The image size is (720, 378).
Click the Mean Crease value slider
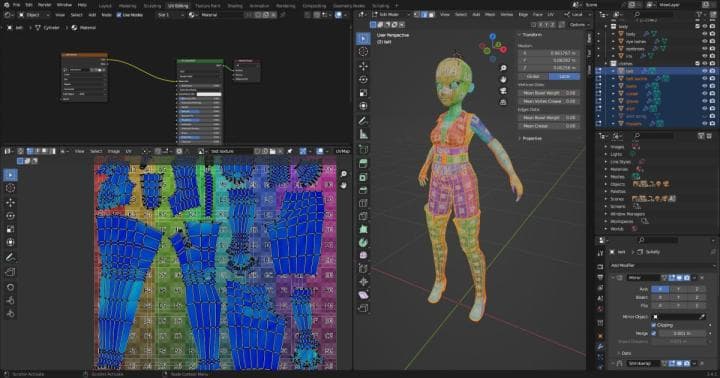(548, 126)
